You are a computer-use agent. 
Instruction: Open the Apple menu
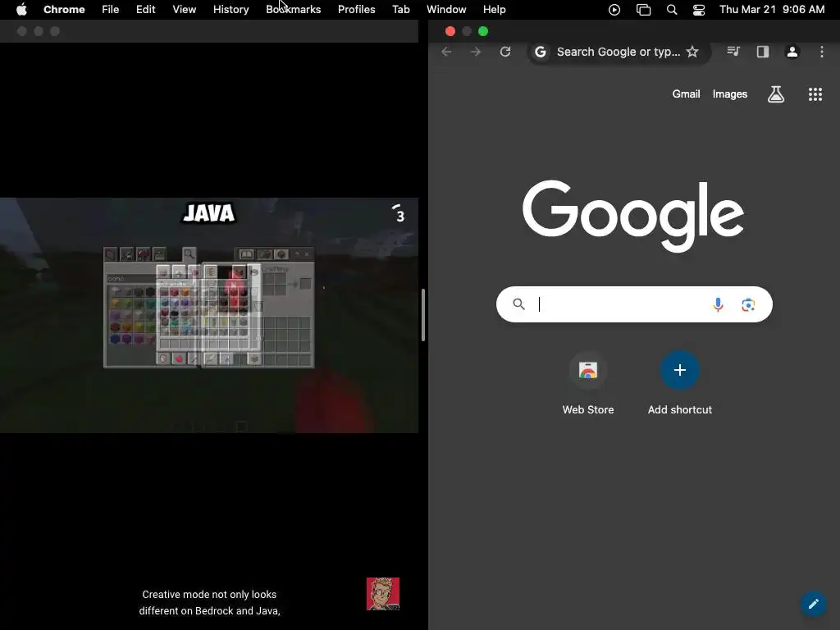(x=21, y=10)
